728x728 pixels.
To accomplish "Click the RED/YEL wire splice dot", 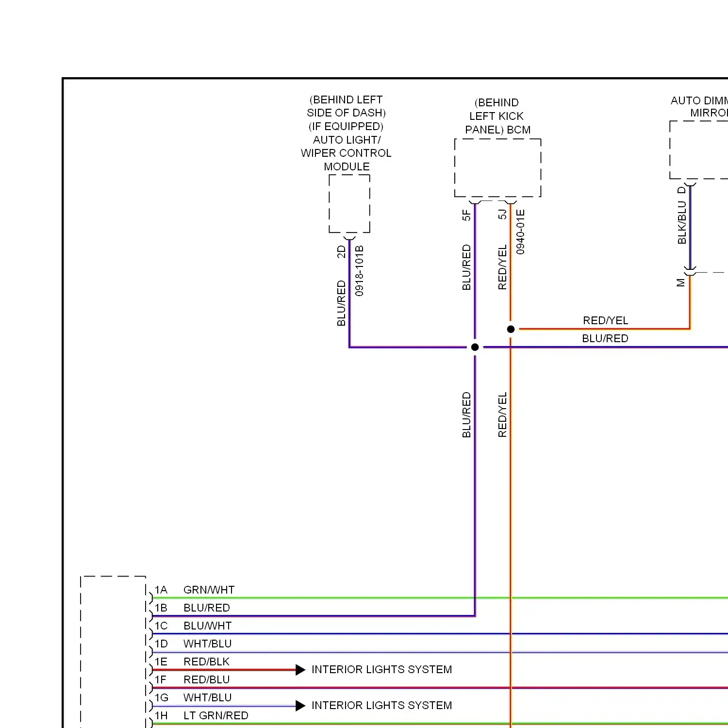I will (511, 329).
